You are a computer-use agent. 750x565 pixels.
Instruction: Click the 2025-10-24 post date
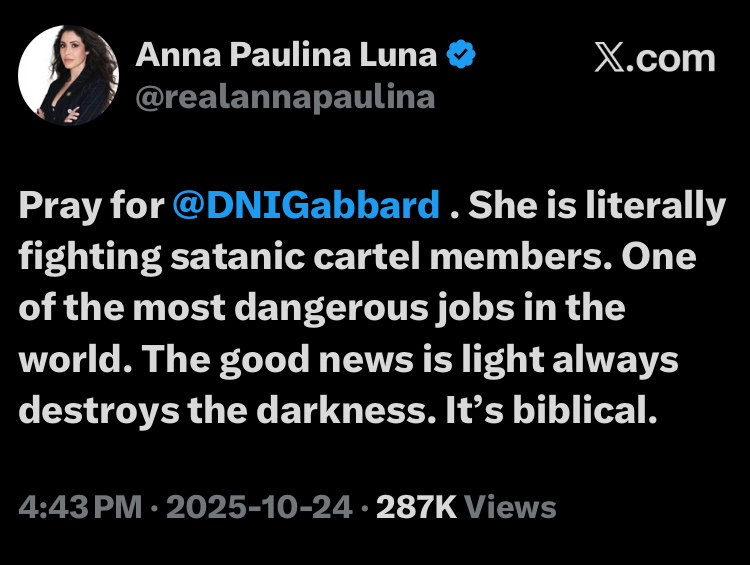259,507
